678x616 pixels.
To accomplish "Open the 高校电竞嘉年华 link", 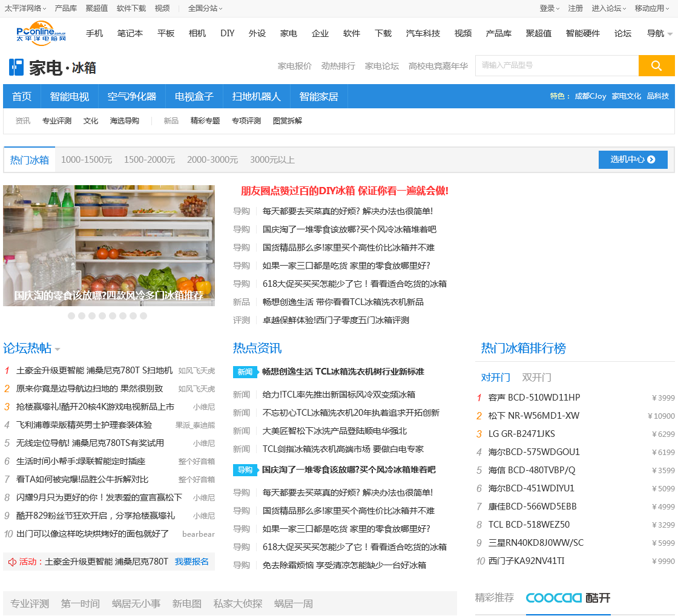I will tap(438, 66).
